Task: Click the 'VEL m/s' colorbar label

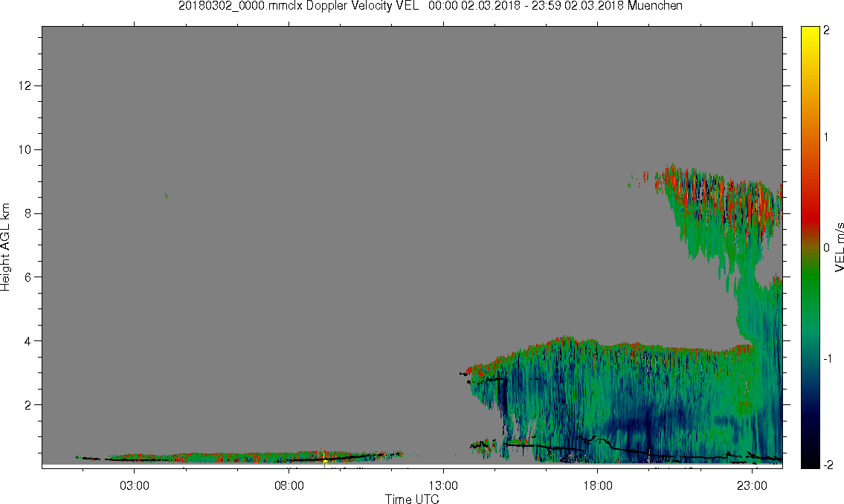Action: [x=839, y=248]
